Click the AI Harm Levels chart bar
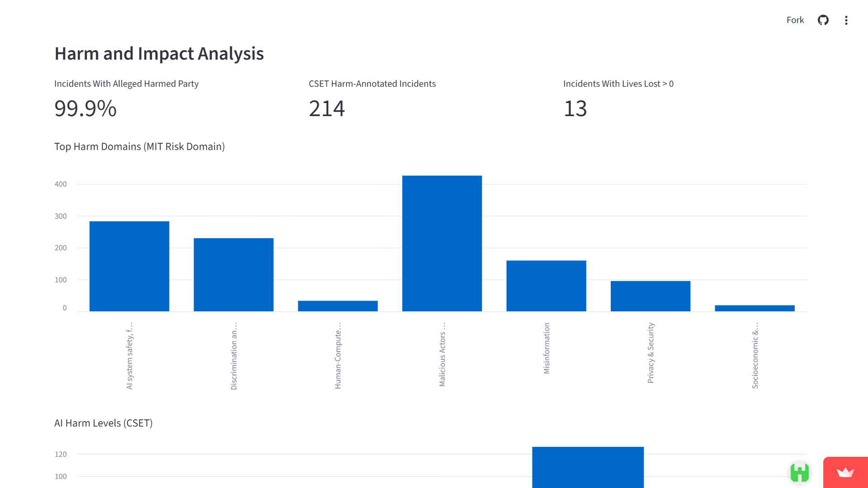 (588, 467)
